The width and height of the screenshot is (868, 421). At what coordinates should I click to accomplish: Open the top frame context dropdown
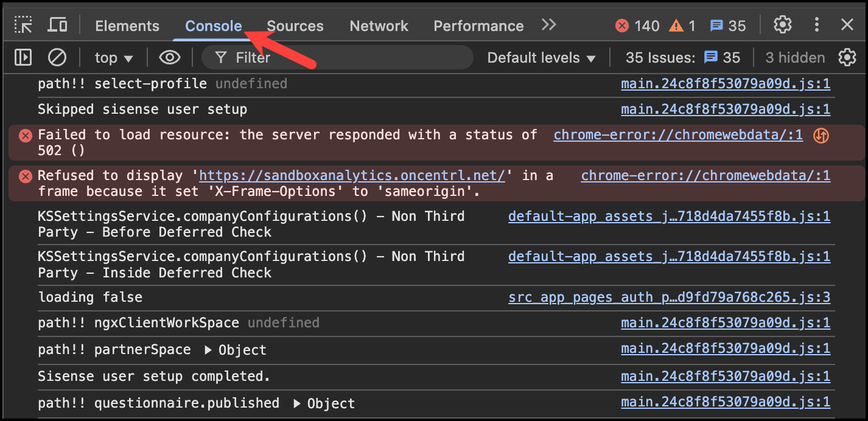click(x=113, y=57)
